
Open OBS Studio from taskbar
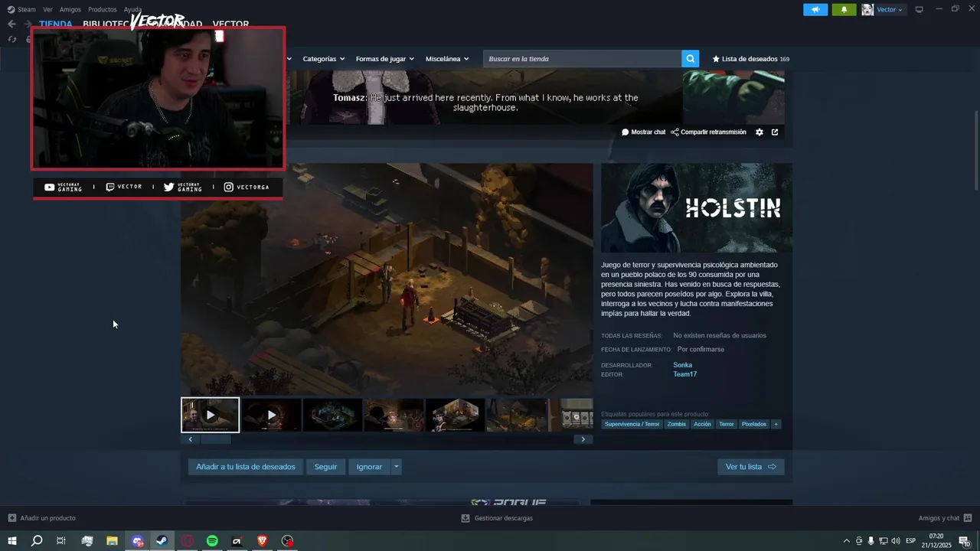tap(287, 541)
